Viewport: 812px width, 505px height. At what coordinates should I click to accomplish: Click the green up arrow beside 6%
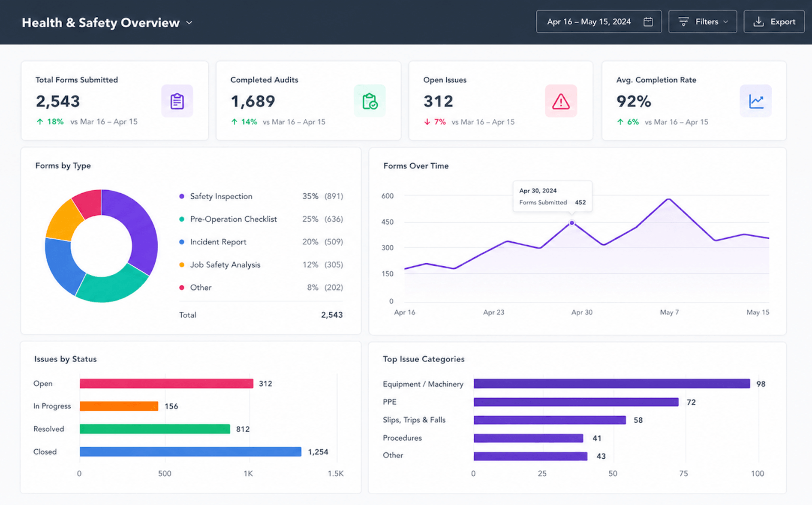pyautogui.click(x=620, y=122)
